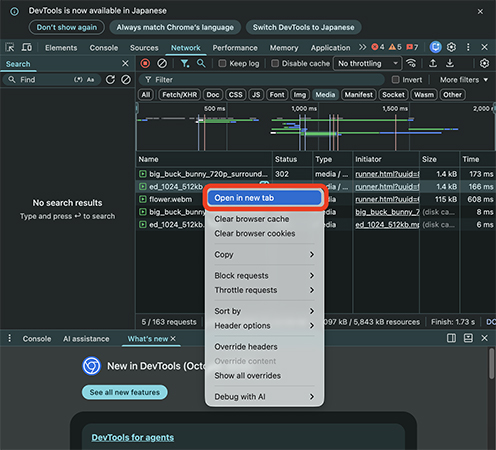This screenshot has width=496, height=450.
Task: Open runner.html initiator link for flower.webm
Action: coord(387,199)
